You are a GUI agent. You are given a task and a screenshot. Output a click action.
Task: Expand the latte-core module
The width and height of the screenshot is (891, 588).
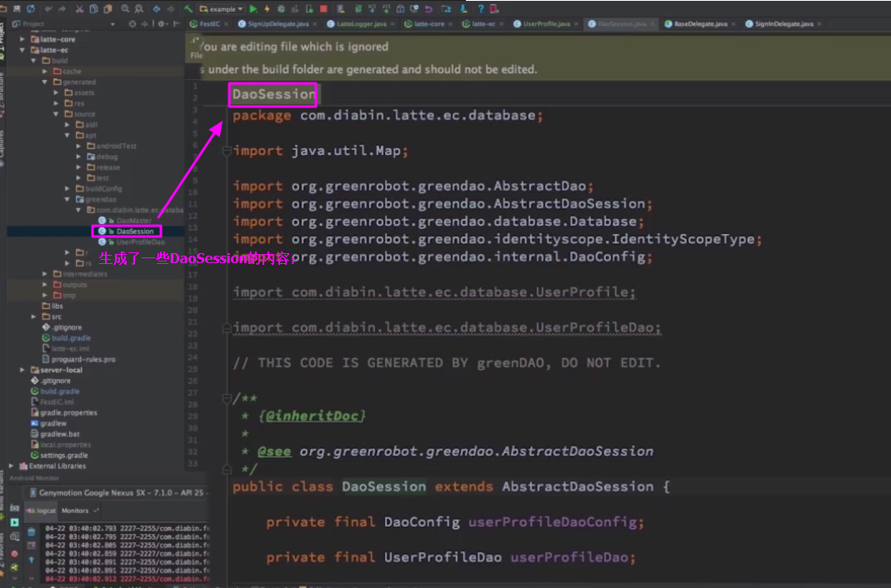(23, 39)
